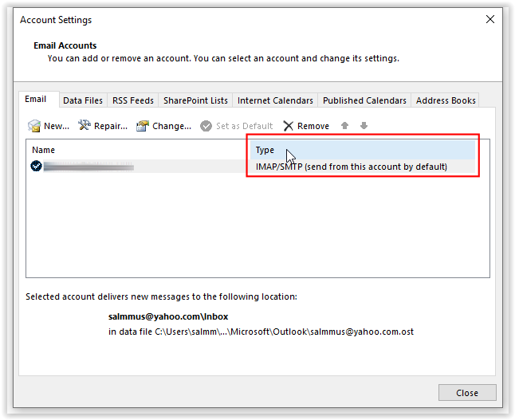Move account up with arrow icon
Image resolution: width=515 pixels, height=420 pixels.
tap(344, 126)
